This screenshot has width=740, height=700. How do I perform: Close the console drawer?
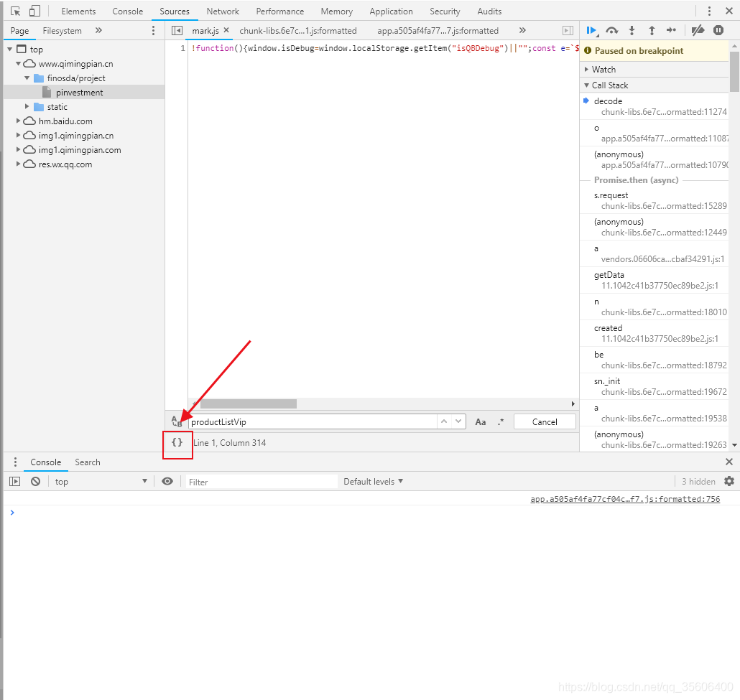(729, 462)
